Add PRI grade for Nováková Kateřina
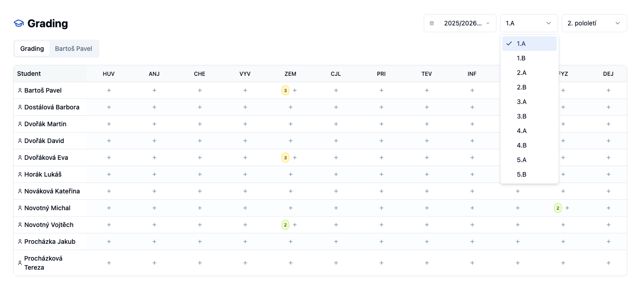The height and width of the screenshot is (301, 644). 381,191
